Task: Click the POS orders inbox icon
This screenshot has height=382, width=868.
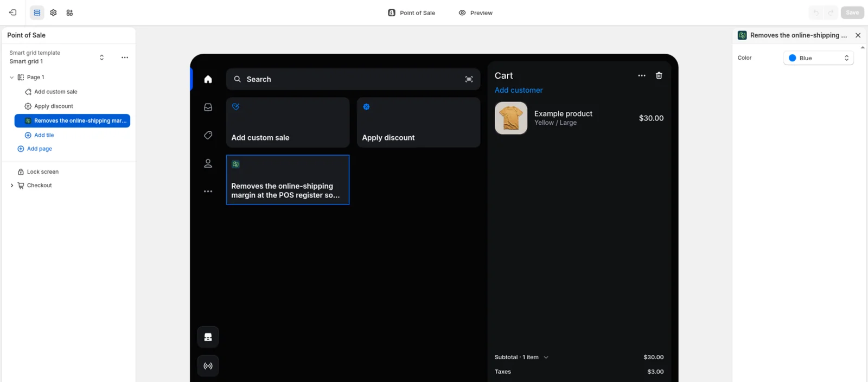Action: point(208,107)
